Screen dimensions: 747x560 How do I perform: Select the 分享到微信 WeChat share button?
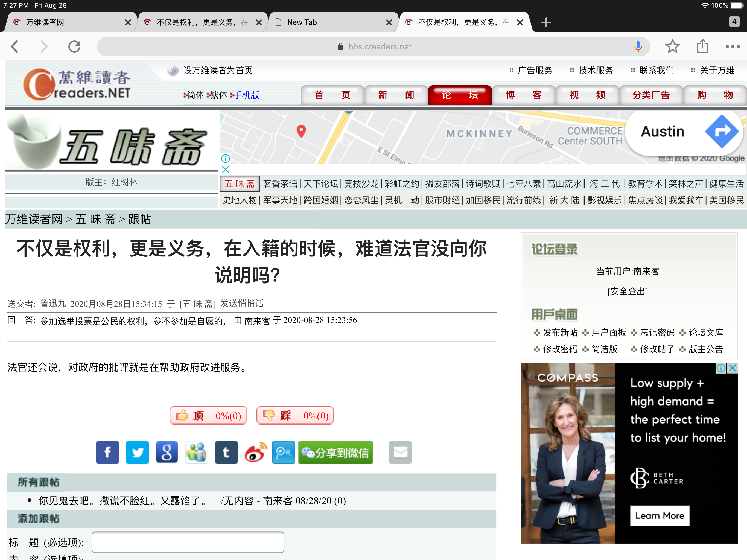coord(335,452)
